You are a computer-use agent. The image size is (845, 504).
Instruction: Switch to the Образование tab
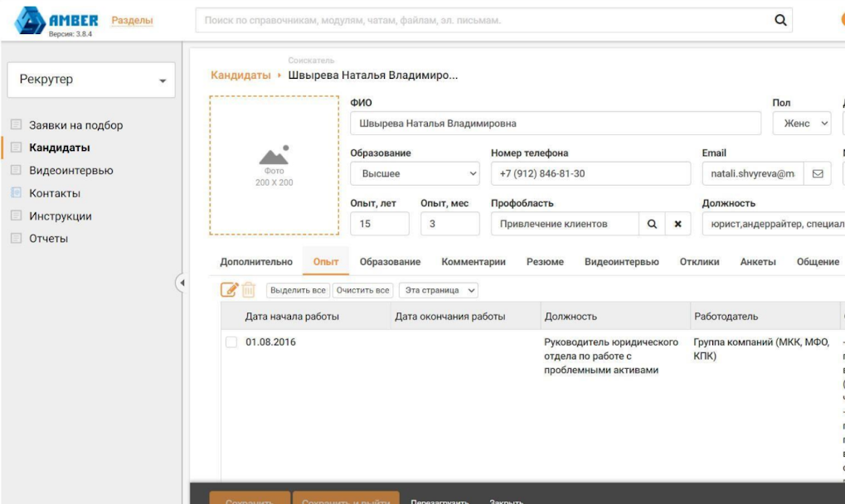[391, 262]
